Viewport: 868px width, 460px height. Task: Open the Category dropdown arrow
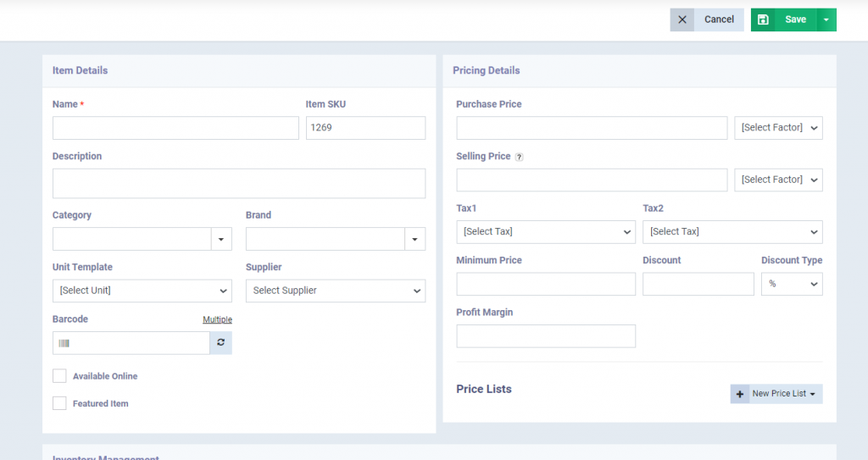click(x=221, y=239)
